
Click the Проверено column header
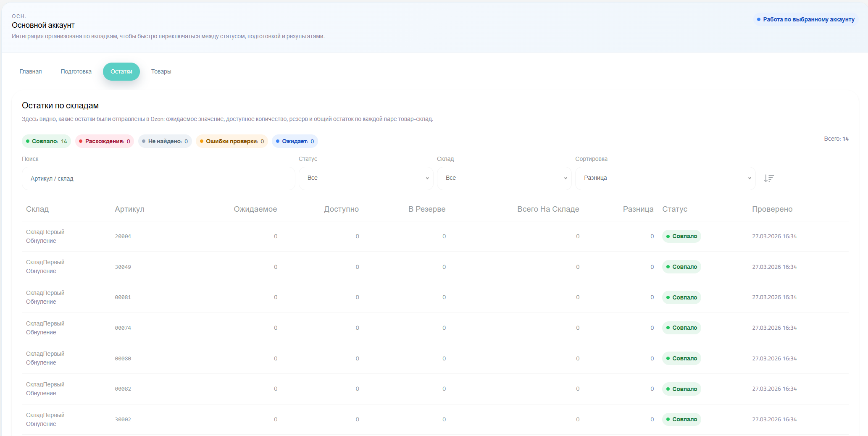pyautogui.click(x=772, y=209)
